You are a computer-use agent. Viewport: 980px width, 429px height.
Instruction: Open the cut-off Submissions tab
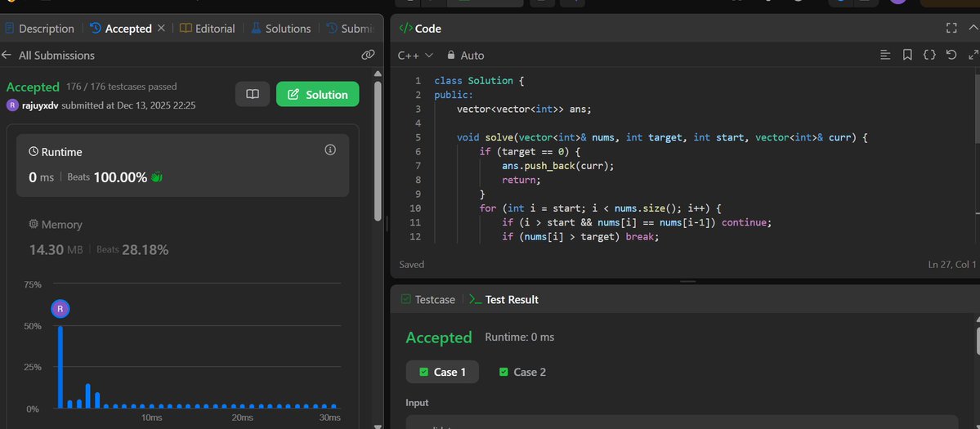pos(350,29)
